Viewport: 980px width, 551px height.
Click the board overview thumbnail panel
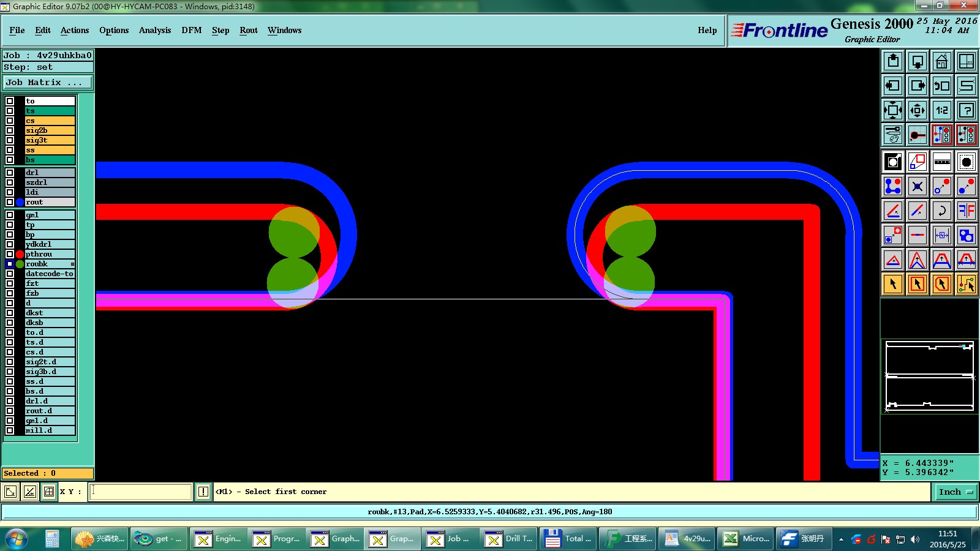pos(930,377)
